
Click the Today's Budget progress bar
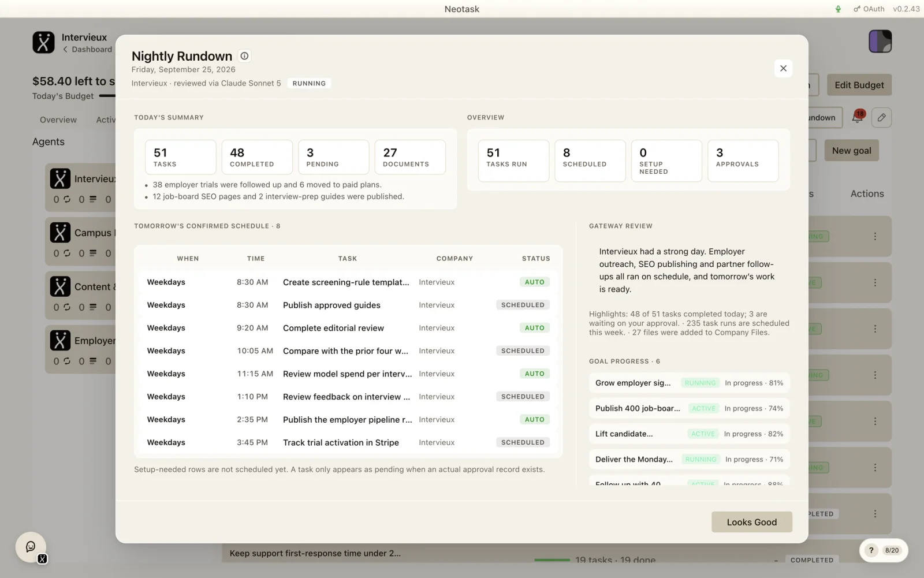pos(107,96)
